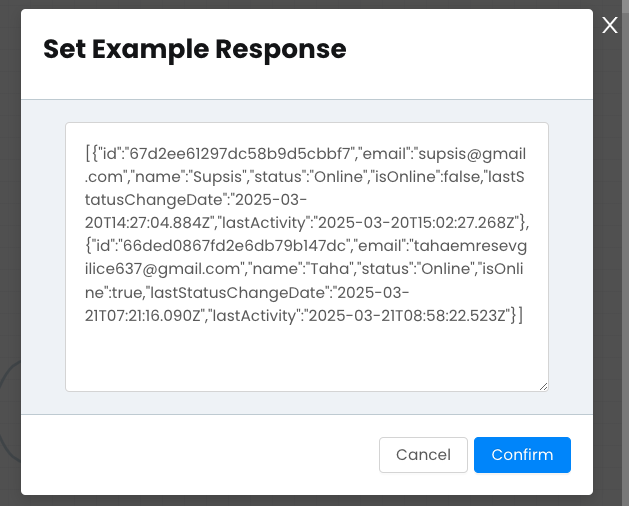
Task: Click 'ilice637@gmail.com' email text
Action: tap(162, 269)
